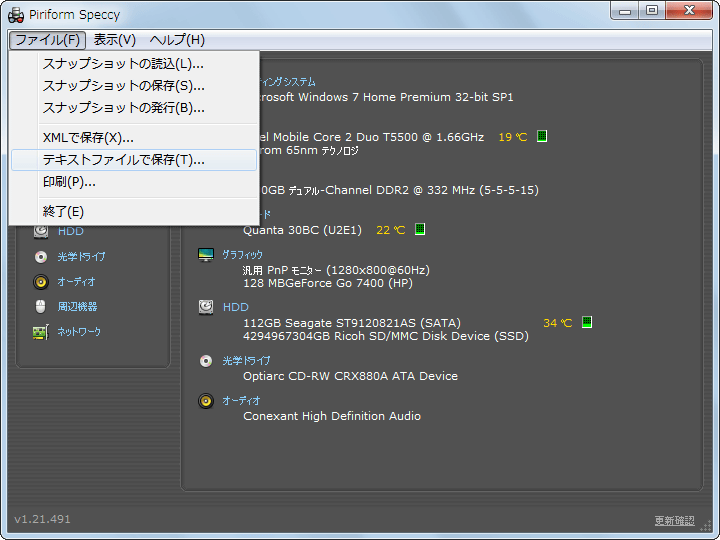Click the 128 MBGeForce Go 7400 (HP) line
Image resolution: width=720 pixels, height=540 pixels.
click(328, 283)
